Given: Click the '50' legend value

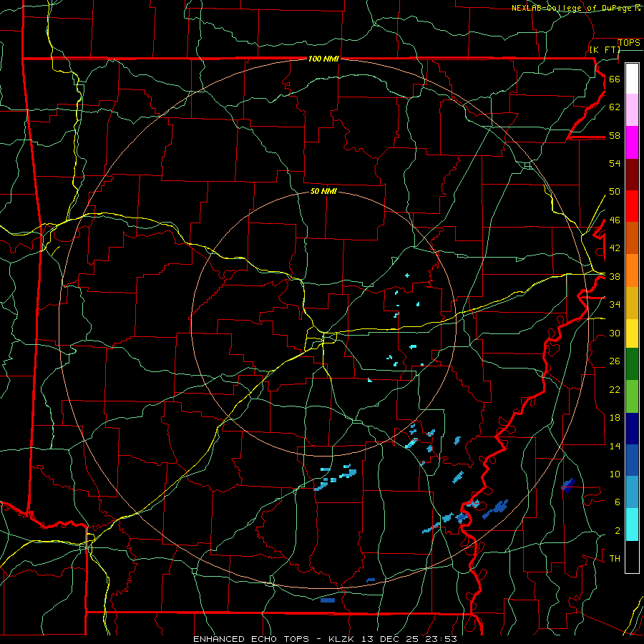Looking at the screenshot, I should pos(615,192).
